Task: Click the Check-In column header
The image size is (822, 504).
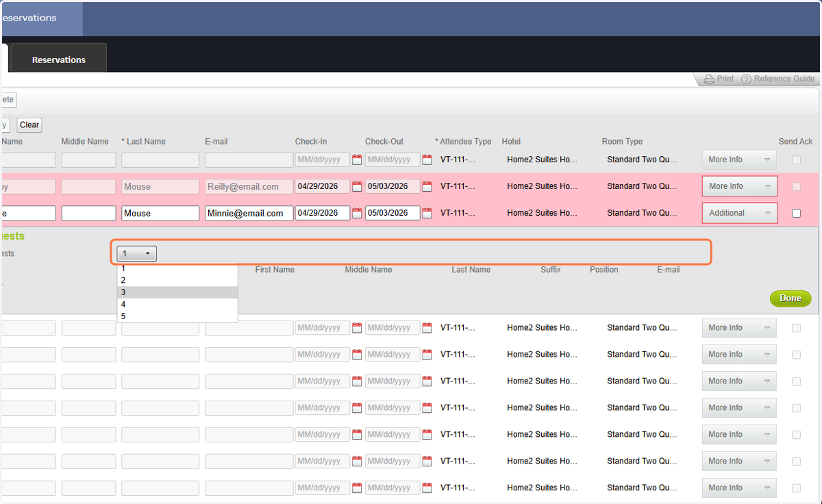Action: point(311,142)
